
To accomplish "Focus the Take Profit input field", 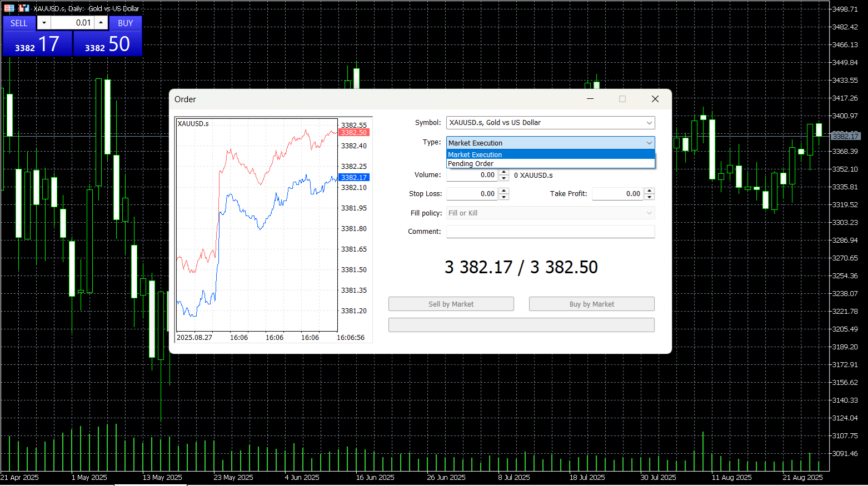I will 617,194.
